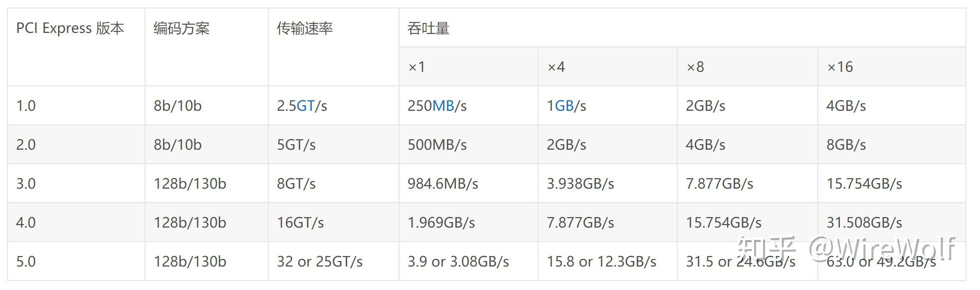Select the 编码方案 header cell
Screen dimensions: 980x290
click(182, 28)
